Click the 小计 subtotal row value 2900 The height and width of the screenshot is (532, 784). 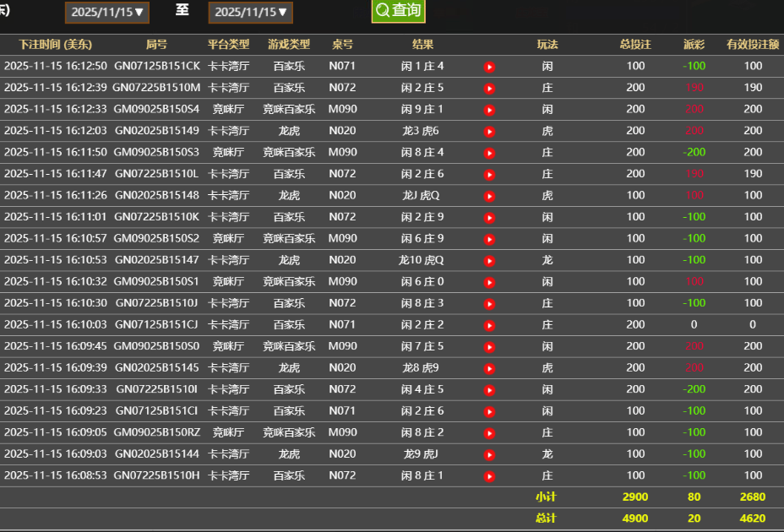click(634, 497)
